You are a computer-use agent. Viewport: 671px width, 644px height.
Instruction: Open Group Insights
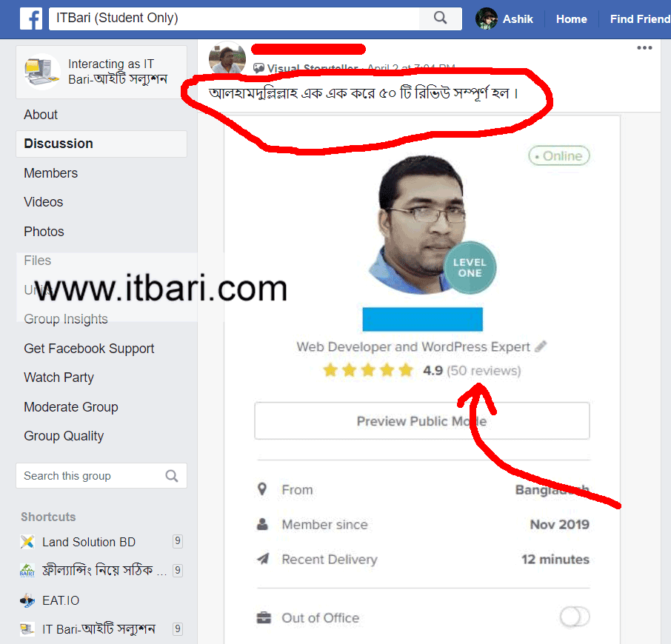[x=66, y=319]
